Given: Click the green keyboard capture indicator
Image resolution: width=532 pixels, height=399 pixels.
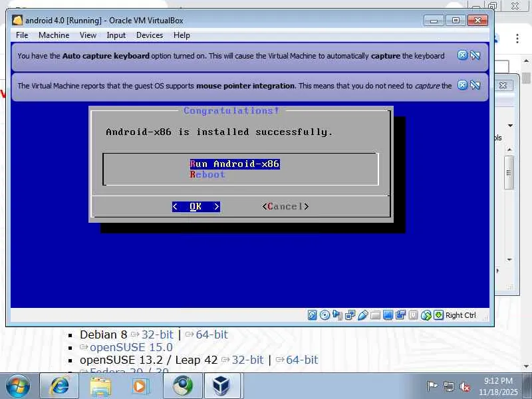Looking at the screenshot, I should [x=438, y=315].
